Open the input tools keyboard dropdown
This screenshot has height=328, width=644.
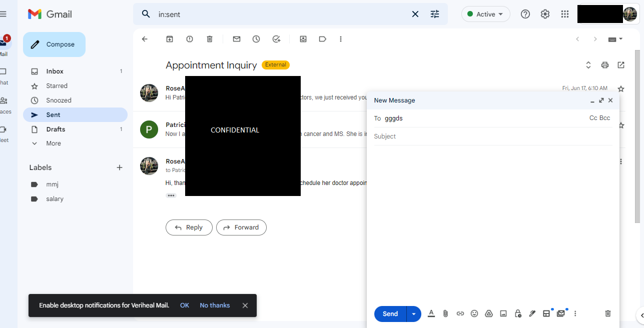coord(615,39)
